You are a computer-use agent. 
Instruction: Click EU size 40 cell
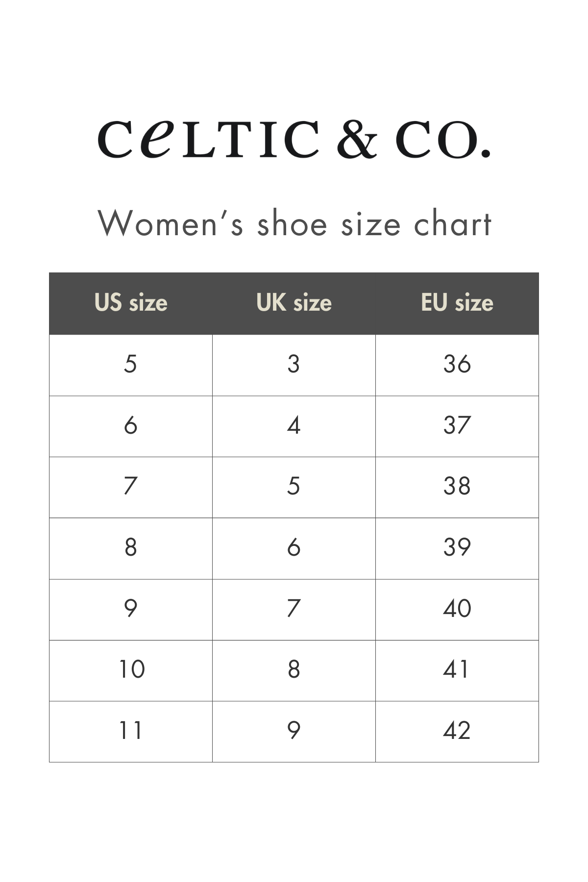[x=457, y=609]
